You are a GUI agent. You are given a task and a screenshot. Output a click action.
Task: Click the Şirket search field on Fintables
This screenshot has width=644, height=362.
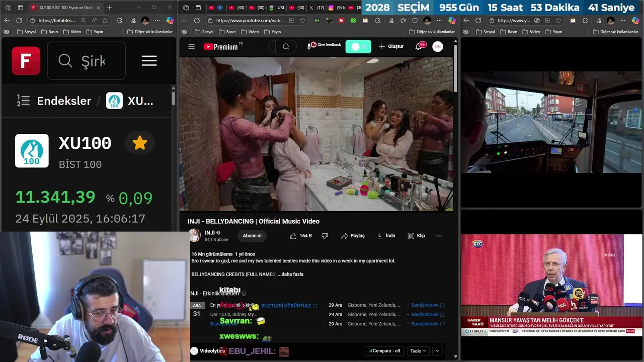pyautogui.click(x=87, y=61)
